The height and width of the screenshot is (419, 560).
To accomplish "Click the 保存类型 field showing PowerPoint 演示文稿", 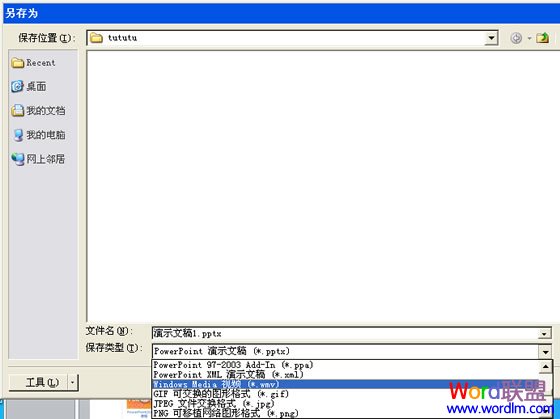I will pos(345,351).
